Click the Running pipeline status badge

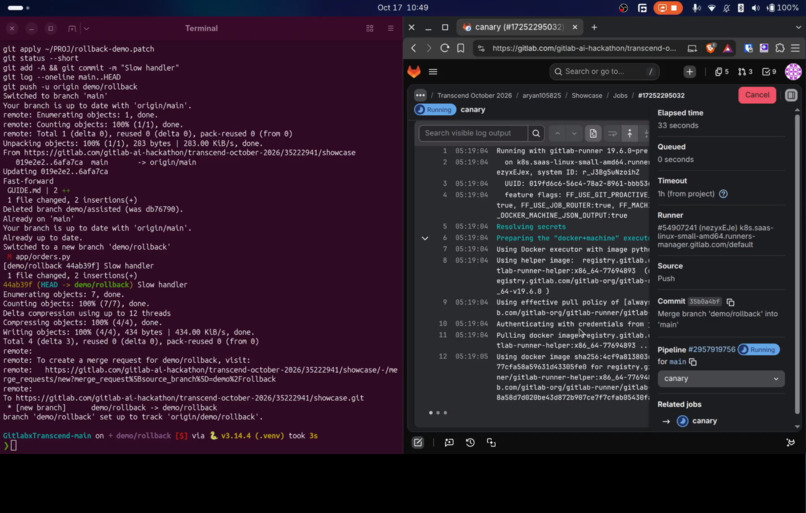[x=758, y=350]
